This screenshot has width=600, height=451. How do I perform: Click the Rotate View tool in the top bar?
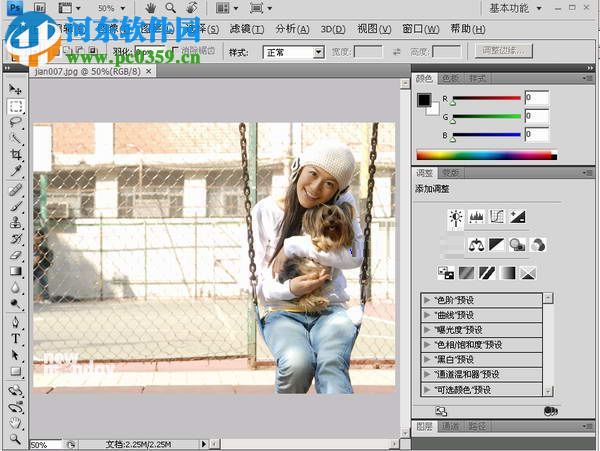192,8
